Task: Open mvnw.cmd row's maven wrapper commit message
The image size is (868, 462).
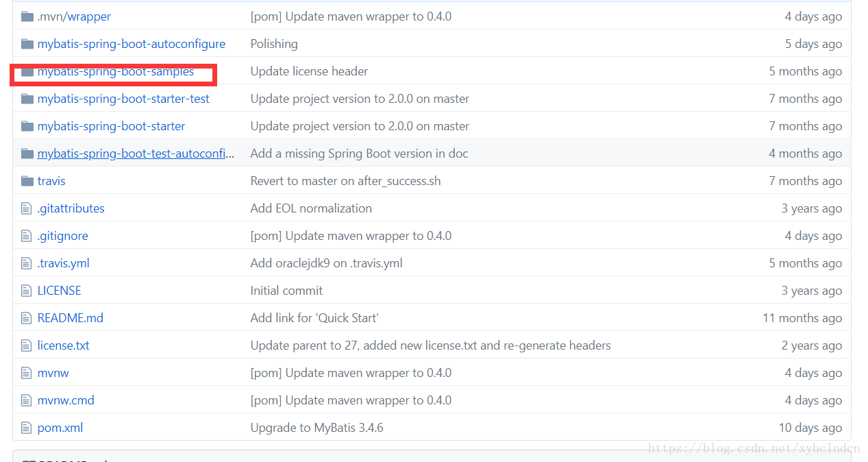Action: [351, 400]
